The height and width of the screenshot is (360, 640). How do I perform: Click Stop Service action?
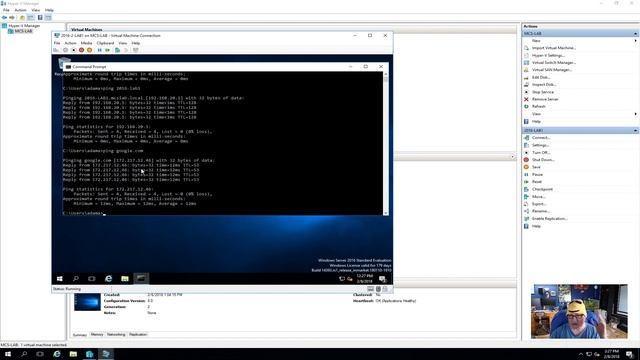542,92
